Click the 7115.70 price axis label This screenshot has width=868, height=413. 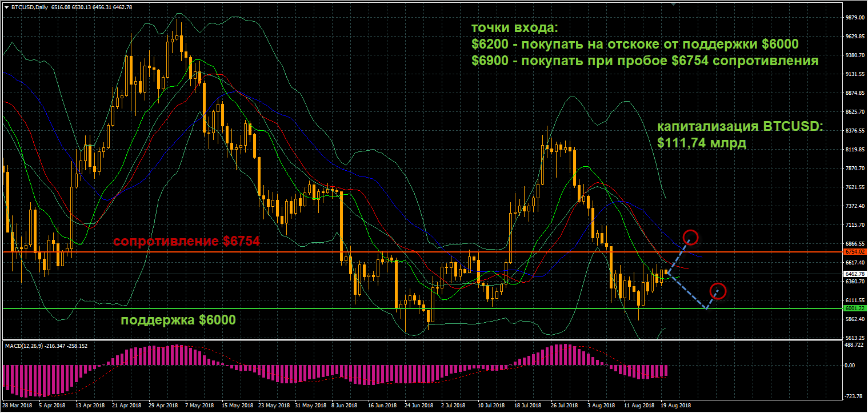[x=855, y=225]
